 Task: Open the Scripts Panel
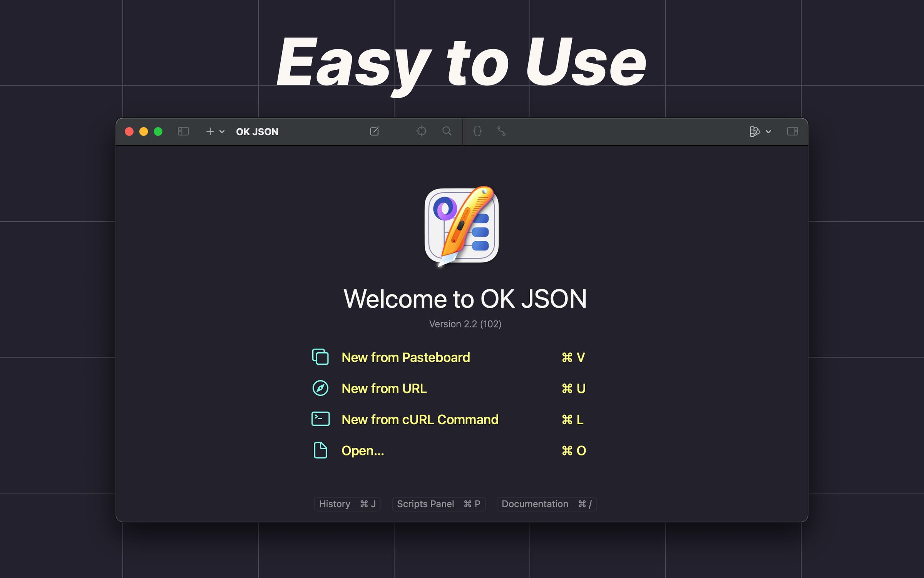pyautogui.click(x=438, y=504)
